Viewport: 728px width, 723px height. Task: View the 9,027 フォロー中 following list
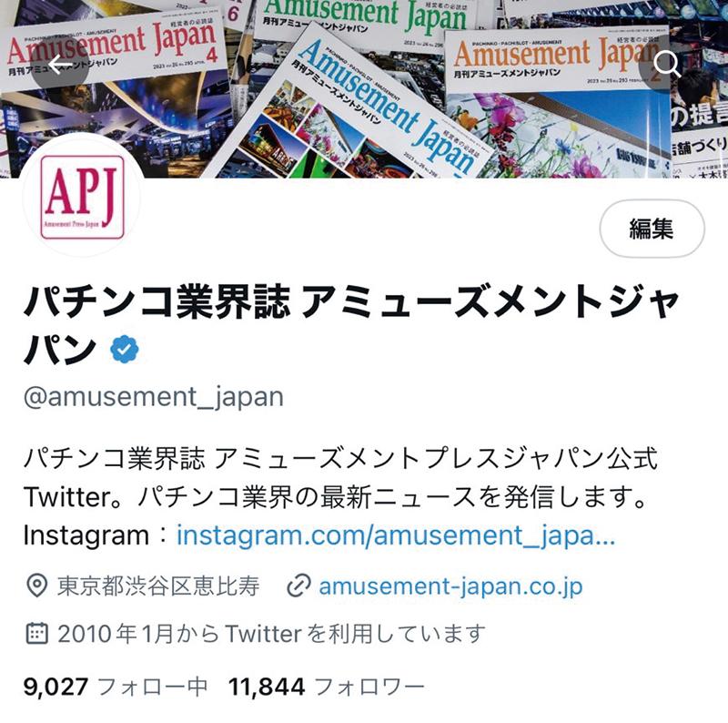tap(116, 687)
